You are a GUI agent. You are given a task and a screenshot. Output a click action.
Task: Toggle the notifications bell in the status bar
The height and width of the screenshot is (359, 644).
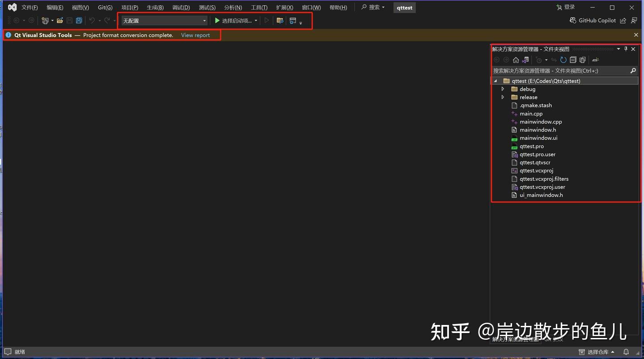[626, 352]
